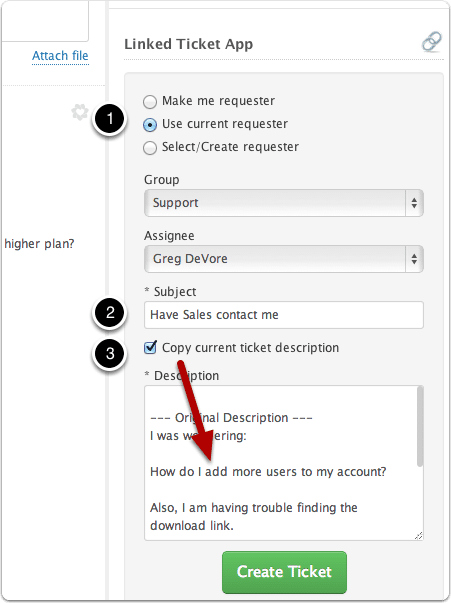Click the Subject field with Have Sales contact me

click(x=284, y=315)
